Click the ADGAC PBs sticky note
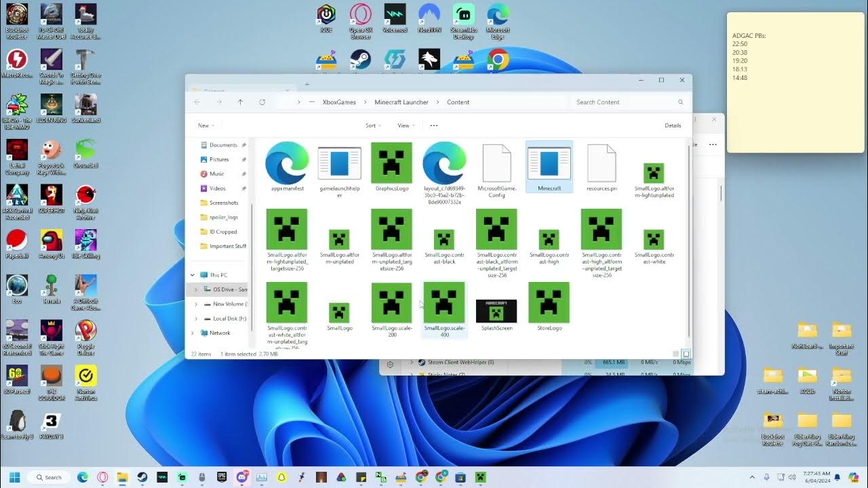Image resolution: width=868 pixels, height=488 pixels. coord(794,83)
